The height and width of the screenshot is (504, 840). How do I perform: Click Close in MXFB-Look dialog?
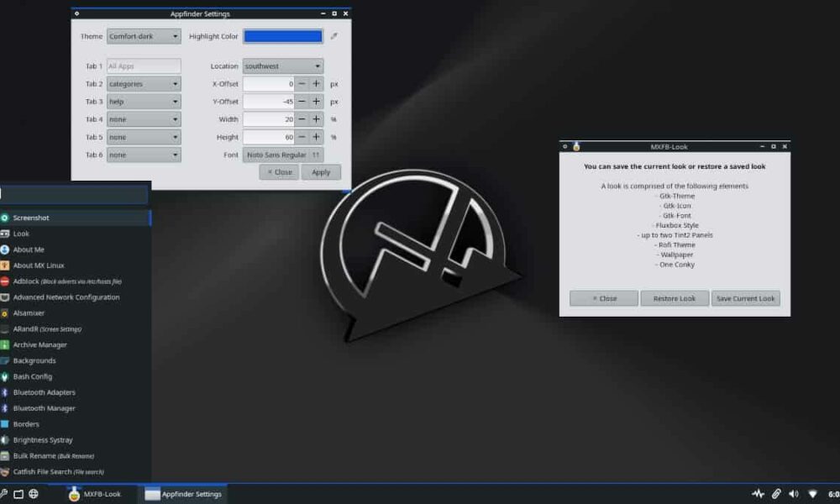click(x=604, y=298)
